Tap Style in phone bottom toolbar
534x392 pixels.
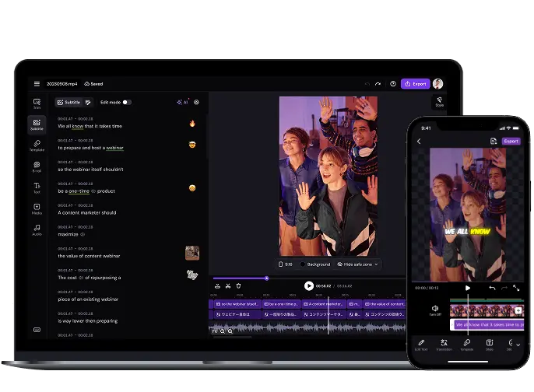[490, 345]
